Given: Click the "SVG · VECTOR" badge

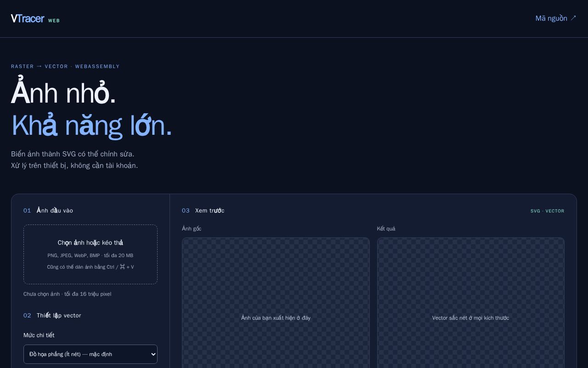Looking at the screenshot, I should click(x=548, y=211).
